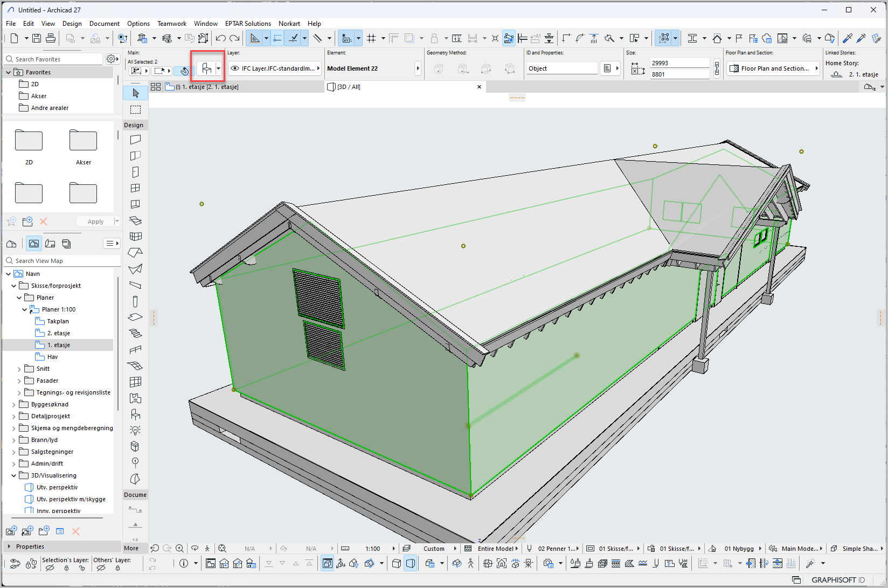Undo the last action
Screen dimensions: 888x588
220,38
